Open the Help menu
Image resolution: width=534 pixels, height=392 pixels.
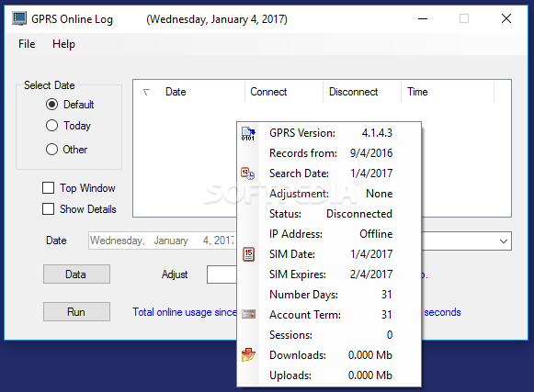click(x=63, y=44)
